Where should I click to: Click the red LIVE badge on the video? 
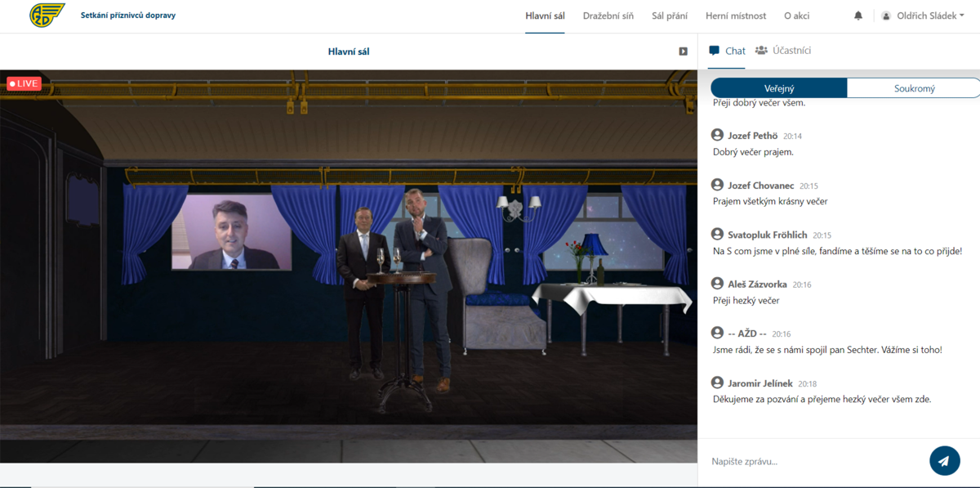pyautogui.click(x=24, y=83)
